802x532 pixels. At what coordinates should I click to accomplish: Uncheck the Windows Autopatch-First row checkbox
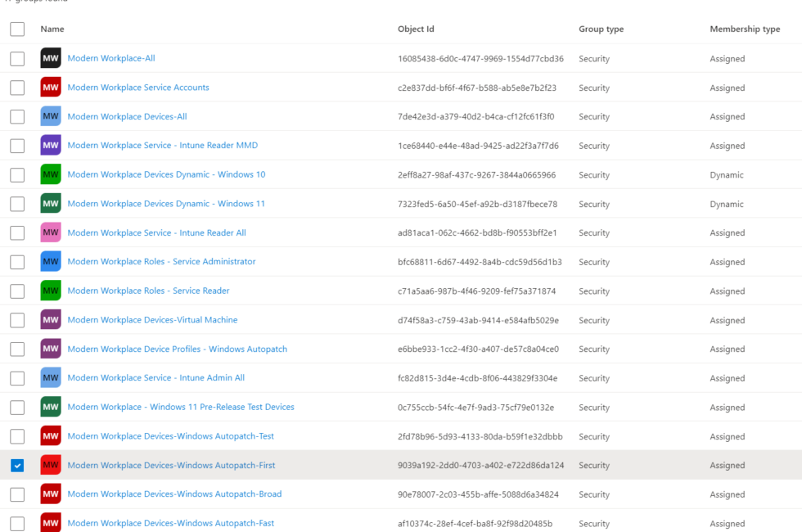pyautogui.click(x=17, y=466)
